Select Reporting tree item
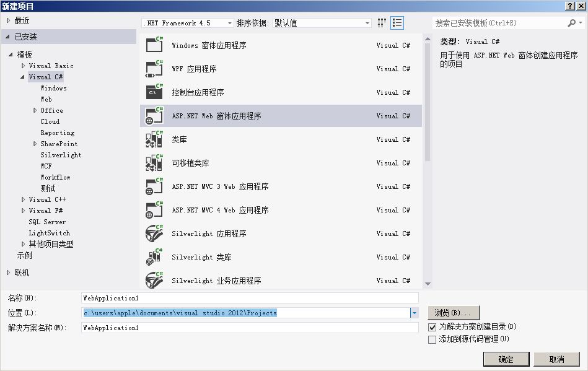The image size is (588, 371). (58, 133)
